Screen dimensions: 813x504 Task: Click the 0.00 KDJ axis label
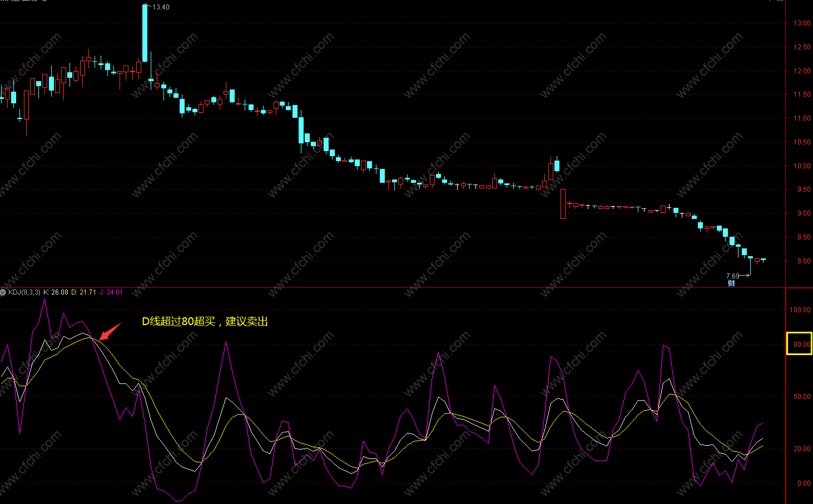coord(804,483)
